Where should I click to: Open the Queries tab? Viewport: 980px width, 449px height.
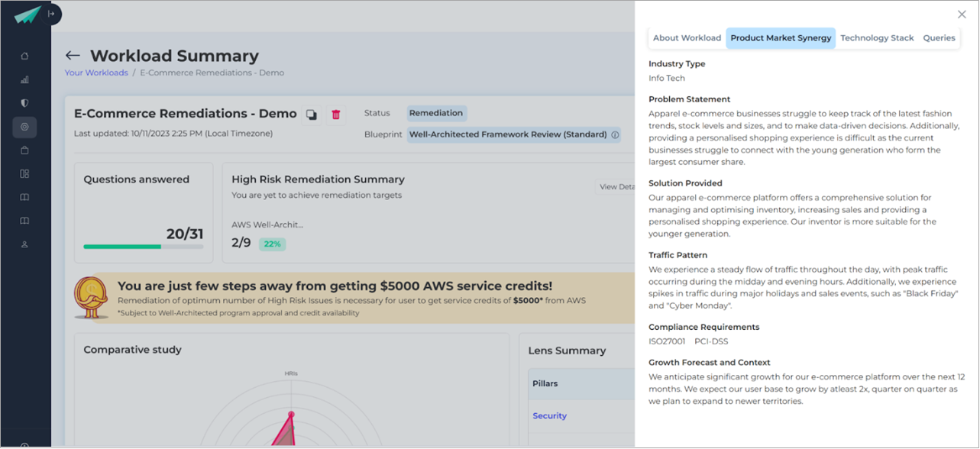[x=939, y=38]
